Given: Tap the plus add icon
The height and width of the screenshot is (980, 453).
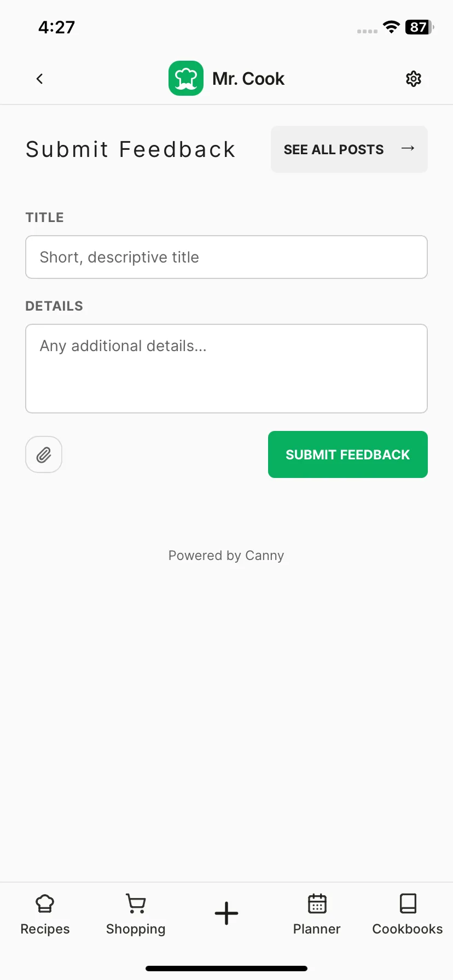Looking at the screenshot, I should point(226,913).
